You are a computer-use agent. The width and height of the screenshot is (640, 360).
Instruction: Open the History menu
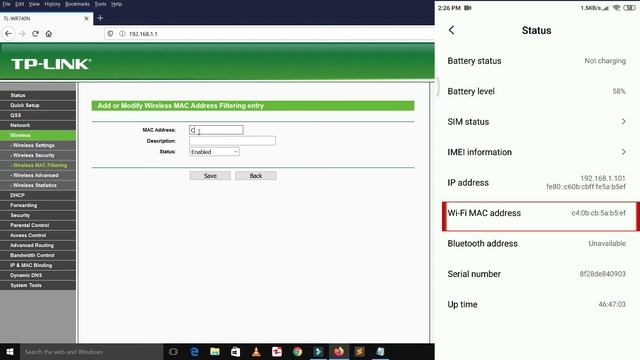(52, 4)
